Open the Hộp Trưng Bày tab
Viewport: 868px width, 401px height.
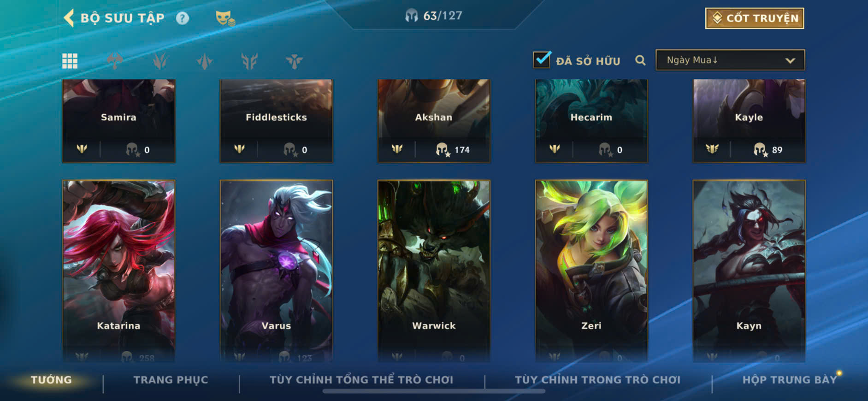[790, 380]
